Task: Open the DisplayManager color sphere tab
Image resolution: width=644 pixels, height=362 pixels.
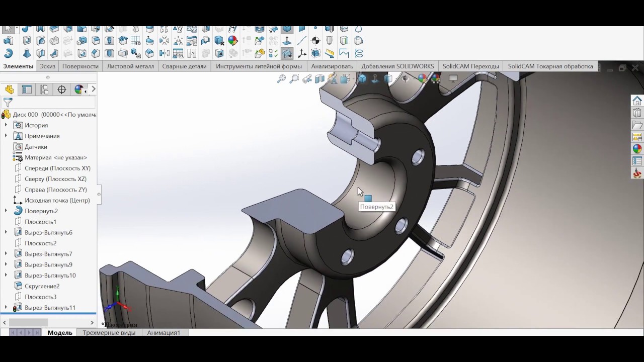Action: pos(78,89)
